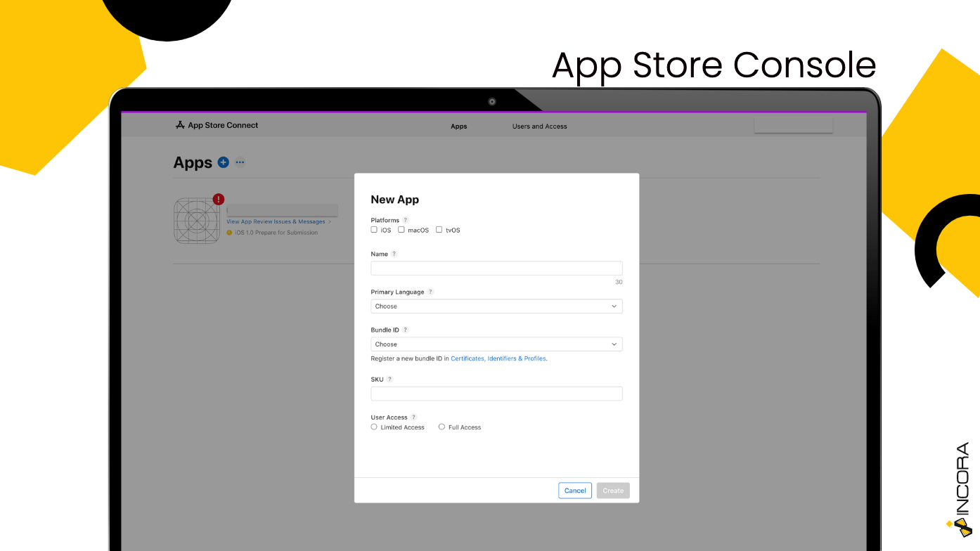This screenshot has height=551, width=980.
Task: Click the Create button
Action: click(x=613, y=491)
